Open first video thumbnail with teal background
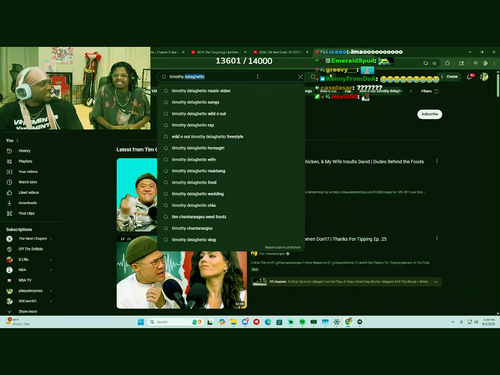The width and height of the screenshot is (500, 375). pos(137,195)
